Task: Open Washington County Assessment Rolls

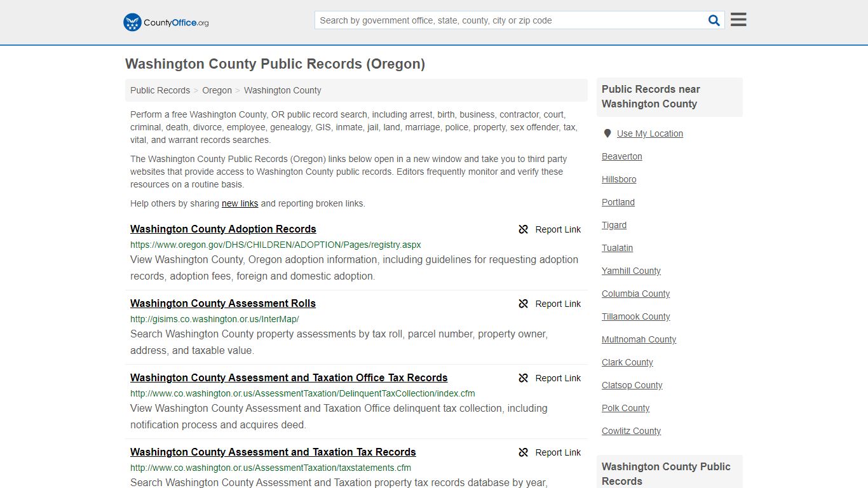Action: point(223,303)
